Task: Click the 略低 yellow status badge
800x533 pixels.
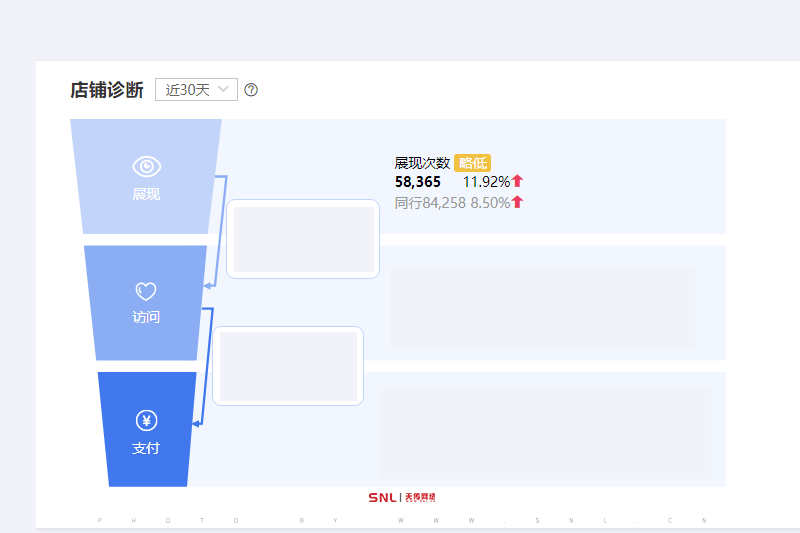Action: coord(472,163)
